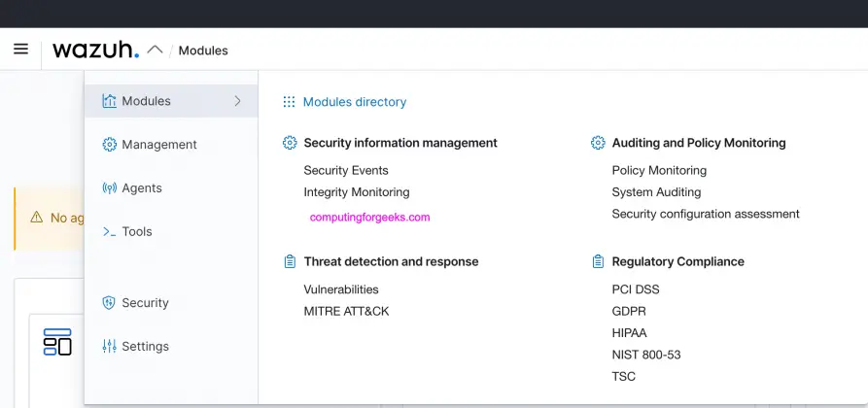The height and width of the screenshot is (408, 868).
Task: Expand the Modules submenu arrow
Action: [238, 101]
